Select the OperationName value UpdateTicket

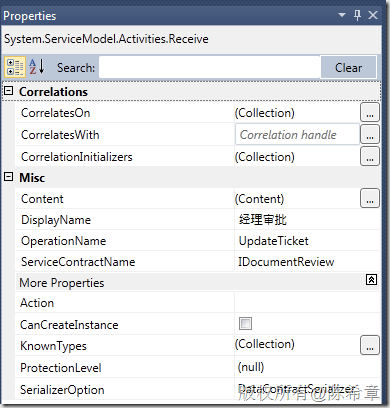point(274,241)
